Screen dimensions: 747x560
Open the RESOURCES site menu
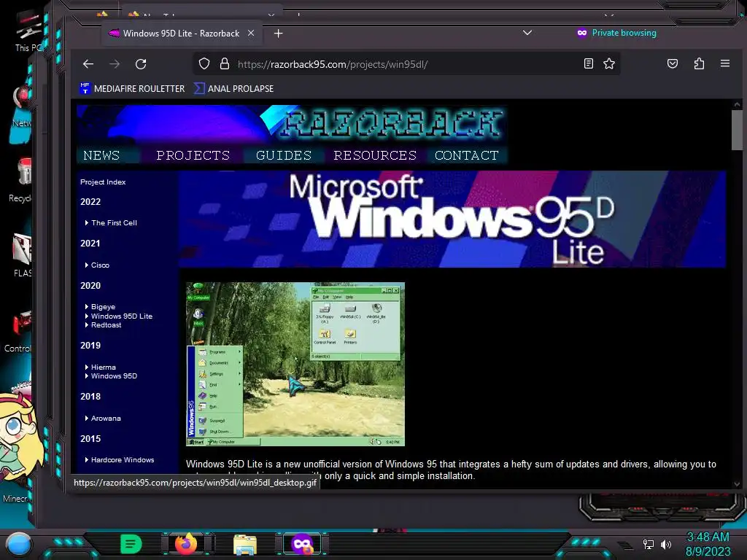375,155
